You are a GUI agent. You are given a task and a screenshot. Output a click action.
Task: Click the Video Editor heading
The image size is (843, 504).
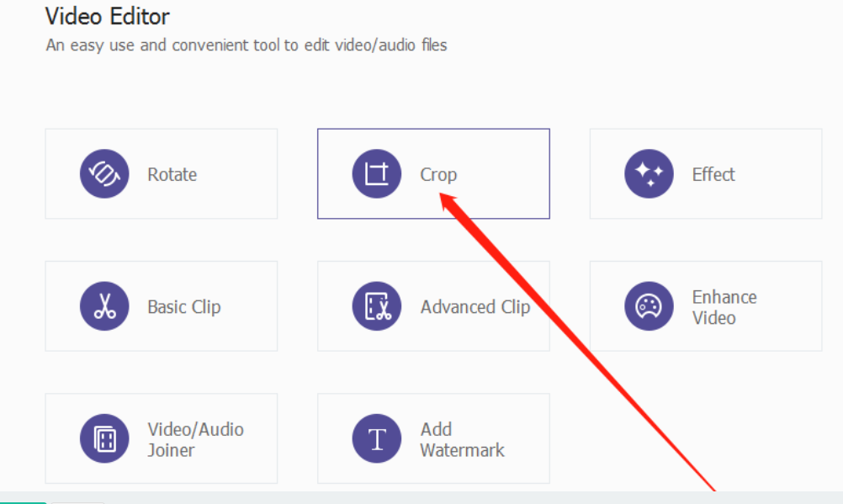(x=107, y=16)
